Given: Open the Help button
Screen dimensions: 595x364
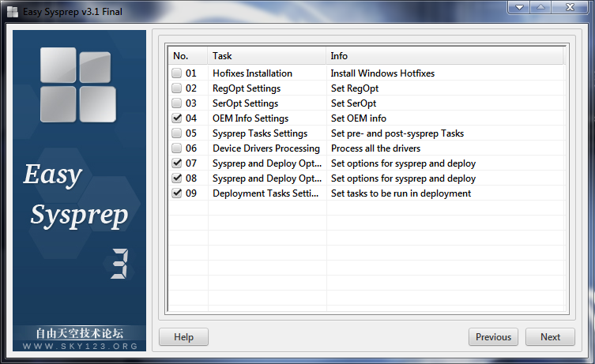Looking at the screenshot, I should point(183,336).
